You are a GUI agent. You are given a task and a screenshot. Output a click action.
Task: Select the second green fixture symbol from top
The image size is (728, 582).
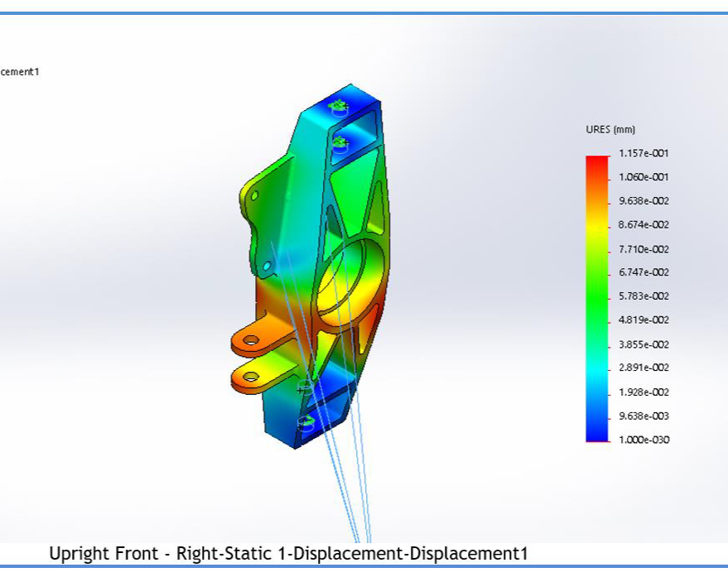pyautogui.click(x=339, y=142)
